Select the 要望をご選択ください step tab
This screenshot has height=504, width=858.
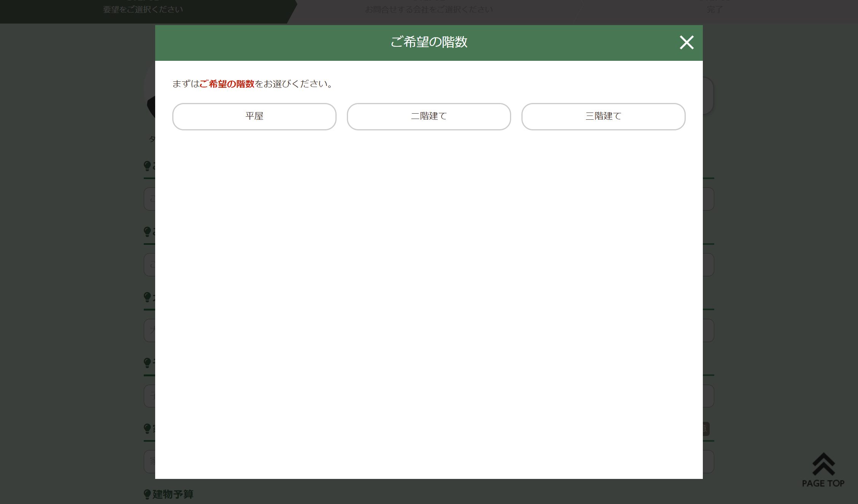coord(143,10)
